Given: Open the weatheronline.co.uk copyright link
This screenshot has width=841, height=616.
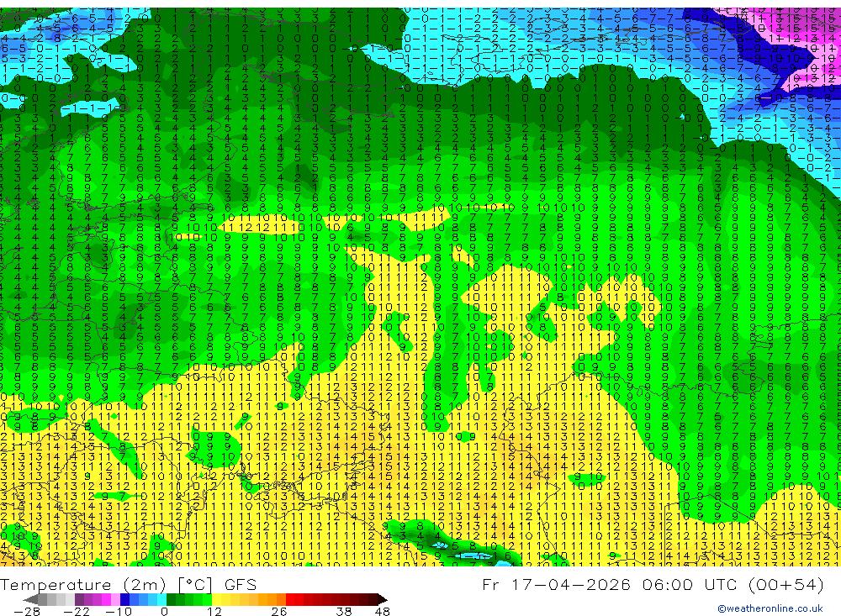Looking at the screenshot, I should [770, 608].
